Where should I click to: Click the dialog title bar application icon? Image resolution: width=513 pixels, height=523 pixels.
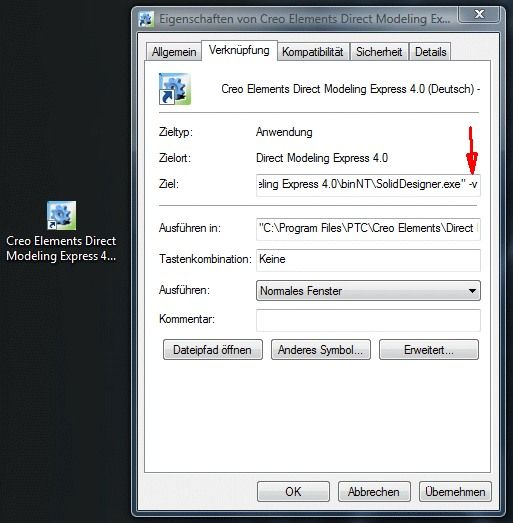tap(146, 19)
